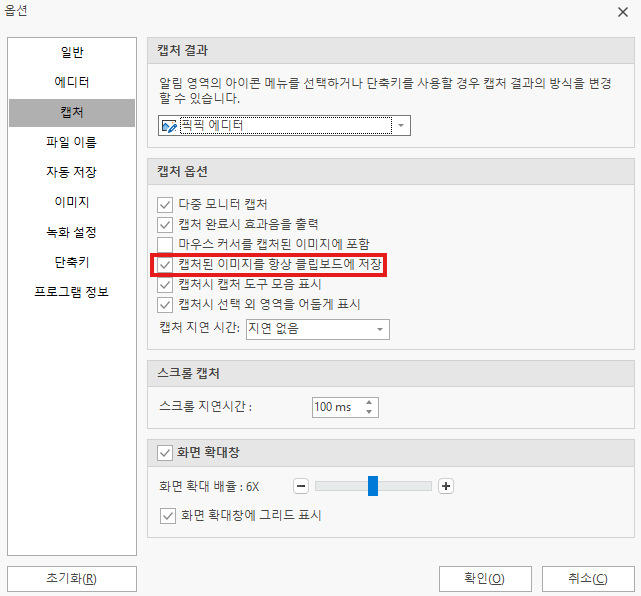Click the 캡처 옵션 section header

tap(391, 172)
